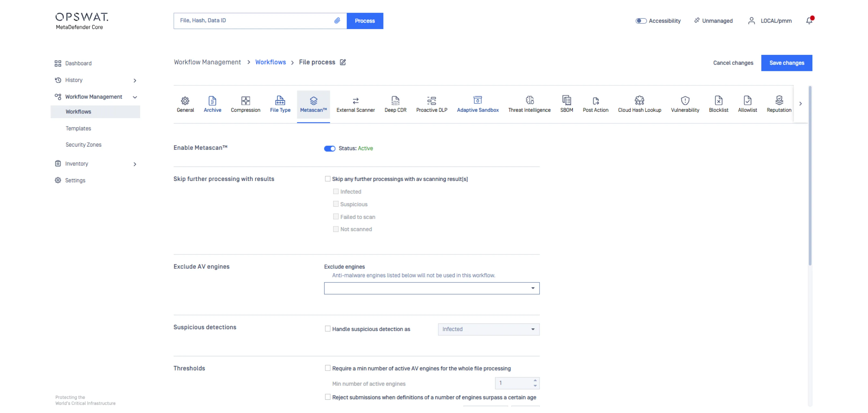Click the Save changes button

pos(787,63)
